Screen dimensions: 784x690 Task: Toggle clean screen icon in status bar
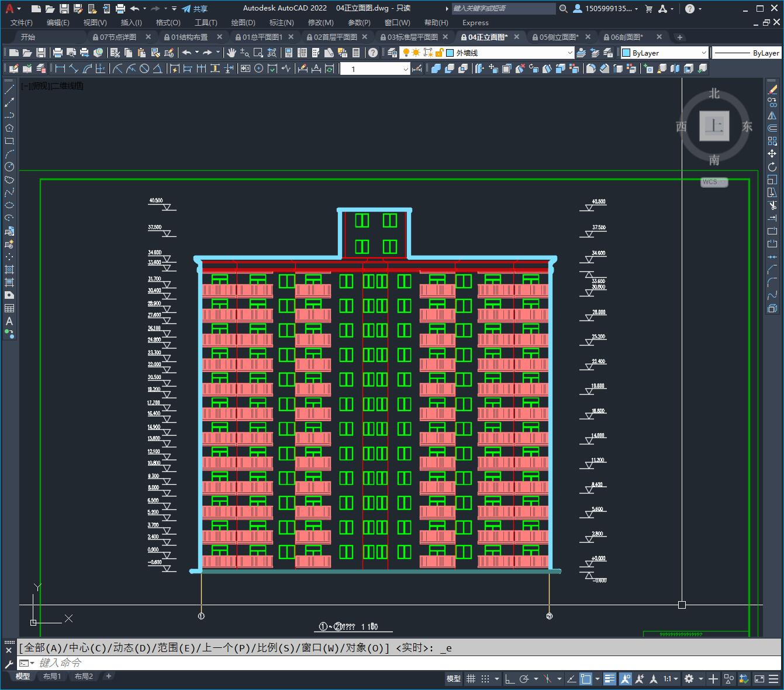click(x=759, y=679)
